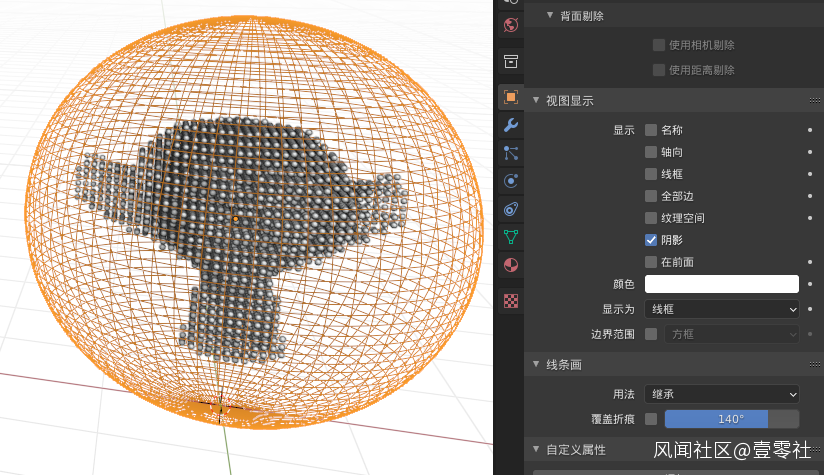
Task: Enable the 名称 display checkbox
Action: [651, 130]
